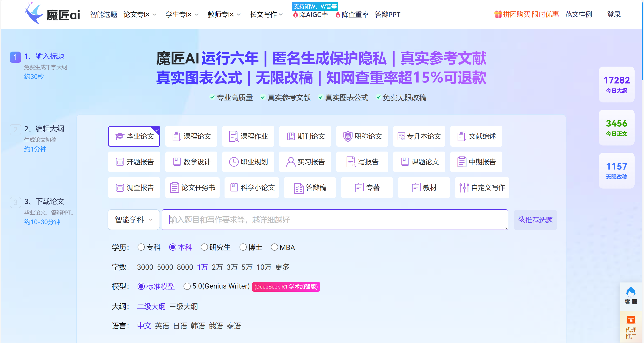Pick 答辩稿 defense script option
The image size is (644, 343).
310,188
